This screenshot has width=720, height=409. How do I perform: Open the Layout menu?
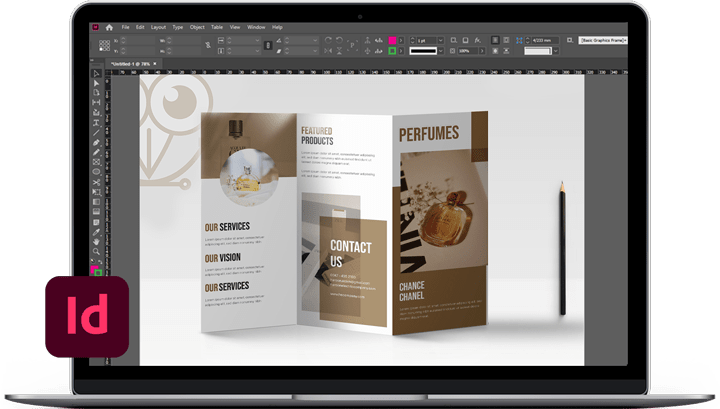pyautogui.click(x=158, y=28)
